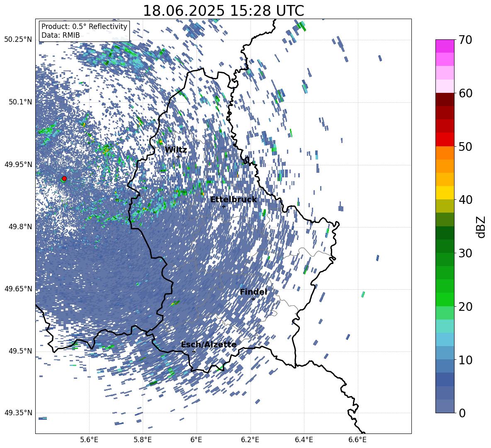Click the Data: RMIB text

point(61,35)
